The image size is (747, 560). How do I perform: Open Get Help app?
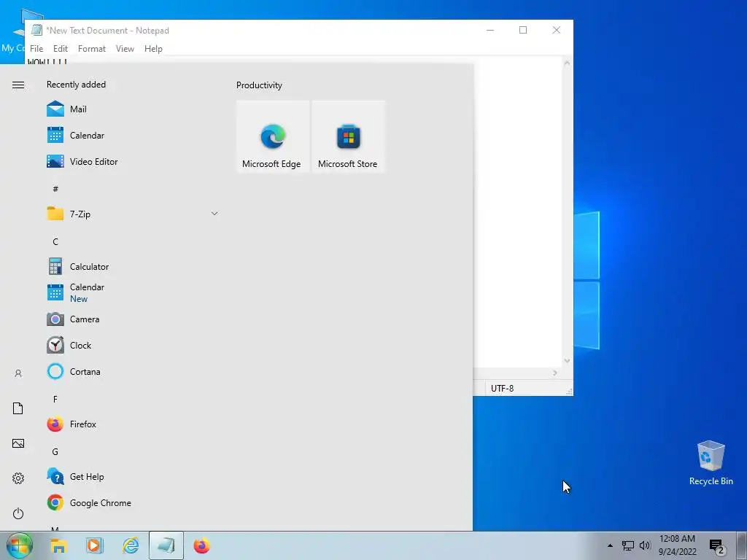[x=133, y=477]
